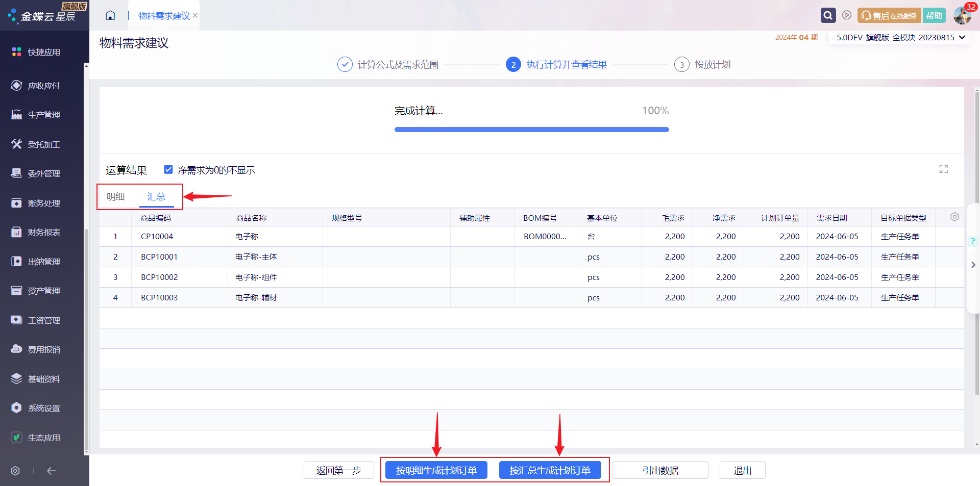The width and height of the screenshot is (980, 486).
Task: Switch to the 汇总 tab
Action: pyautogui.click(x=156, y=196)
